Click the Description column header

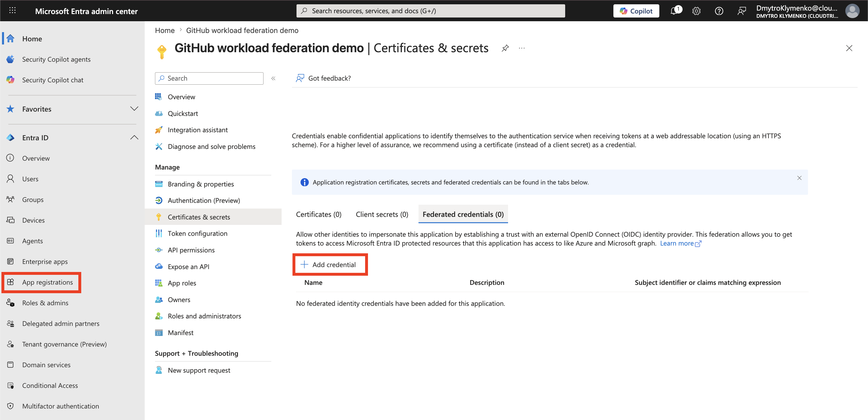pos(487,282)
